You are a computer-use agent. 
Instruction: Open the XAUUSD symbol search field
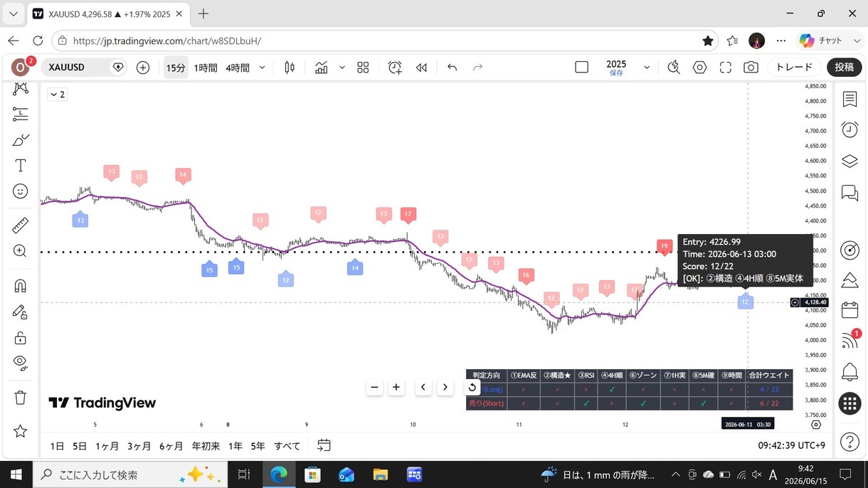point(84,68)
